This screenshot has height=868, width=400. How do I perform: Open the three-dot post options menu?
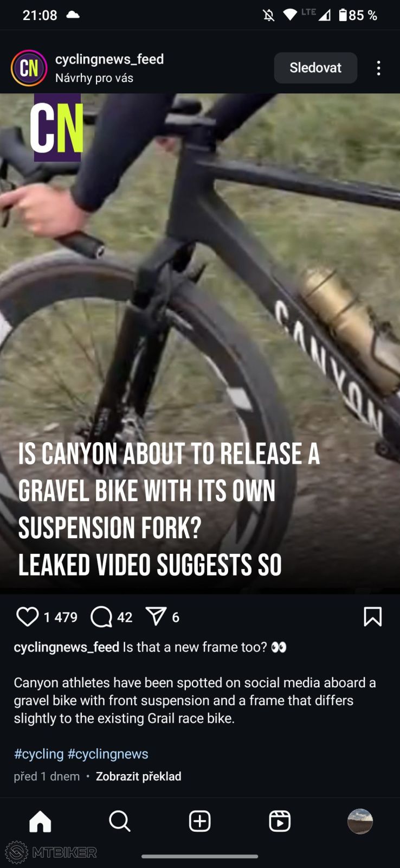(378, 68)
